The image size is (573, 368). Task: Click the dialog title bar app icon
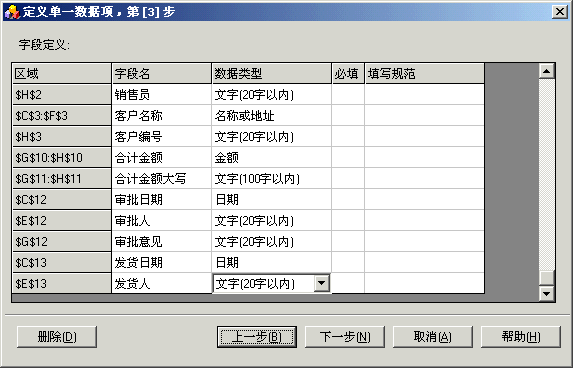point(12,12)
